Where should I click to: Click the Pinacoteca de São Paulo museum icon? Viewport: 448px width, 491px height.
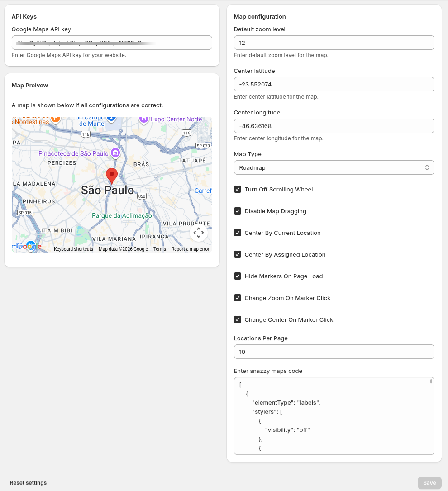click(115, 153)
